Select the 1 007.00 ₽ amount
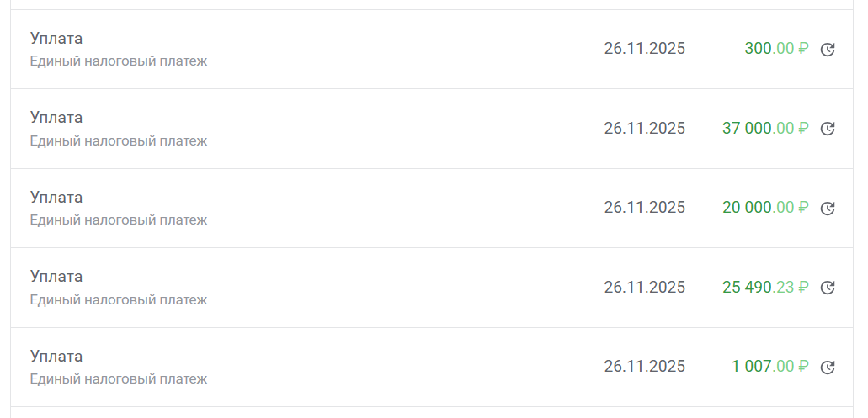 [x=769, y=367]
